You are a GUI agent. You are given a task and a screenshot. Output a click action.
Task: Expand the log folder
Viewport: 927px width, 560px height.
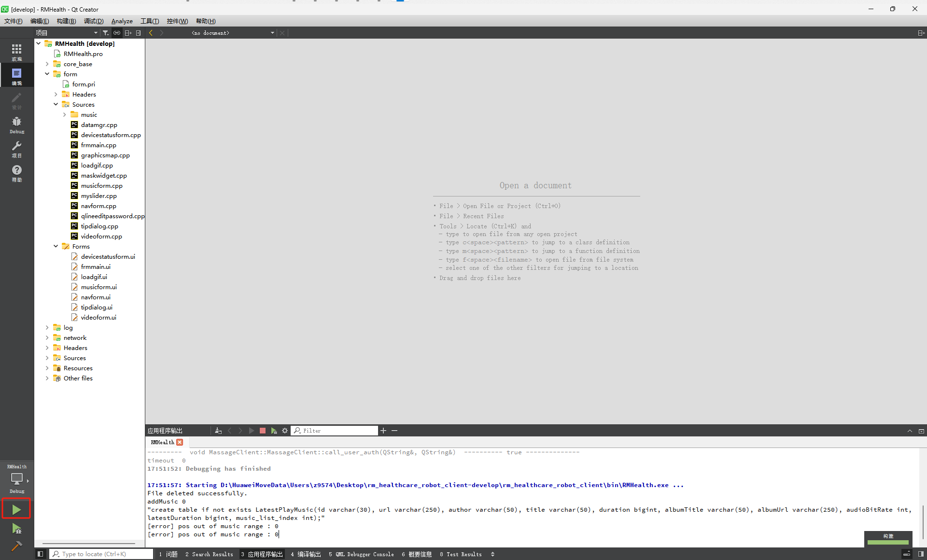[x=47, y=327]
